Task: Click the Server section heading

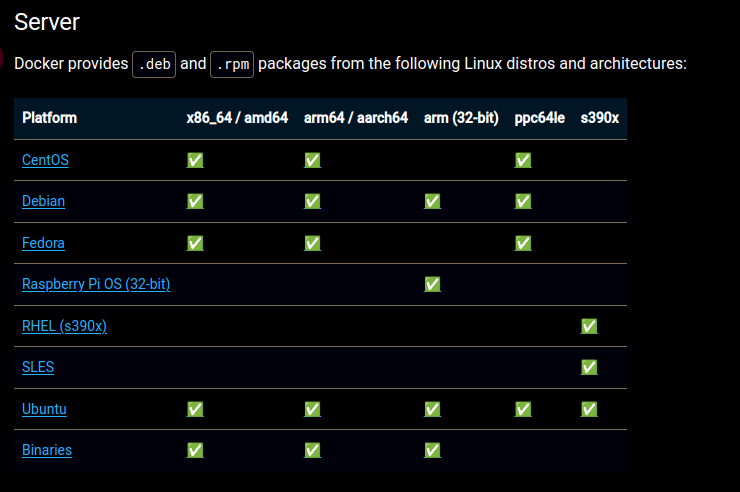Action: point(47,22)
